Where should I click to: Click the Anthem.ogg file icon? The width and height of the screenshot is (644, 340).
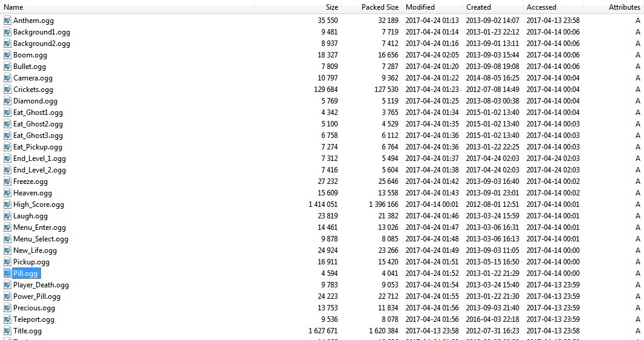coord(7,21)
